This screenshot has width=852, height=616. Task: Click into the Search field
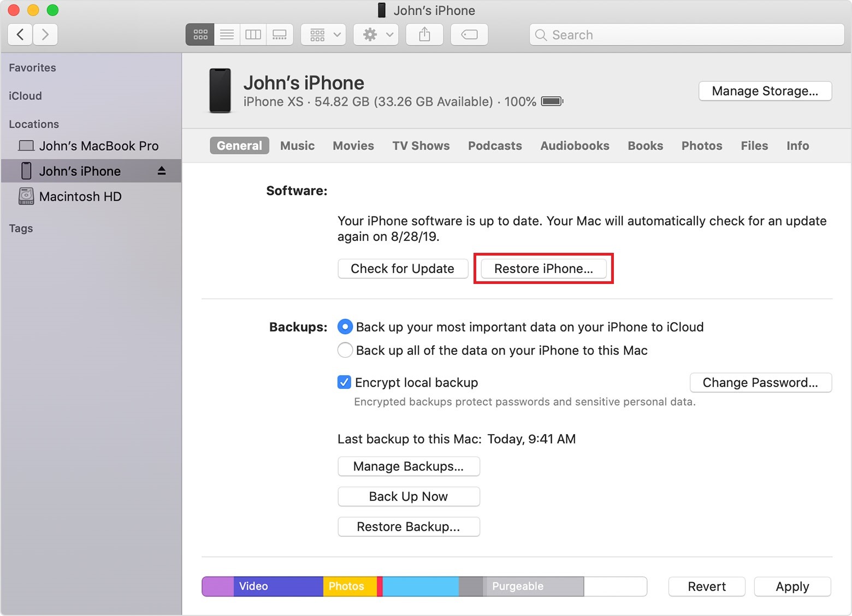coord(687,35)
